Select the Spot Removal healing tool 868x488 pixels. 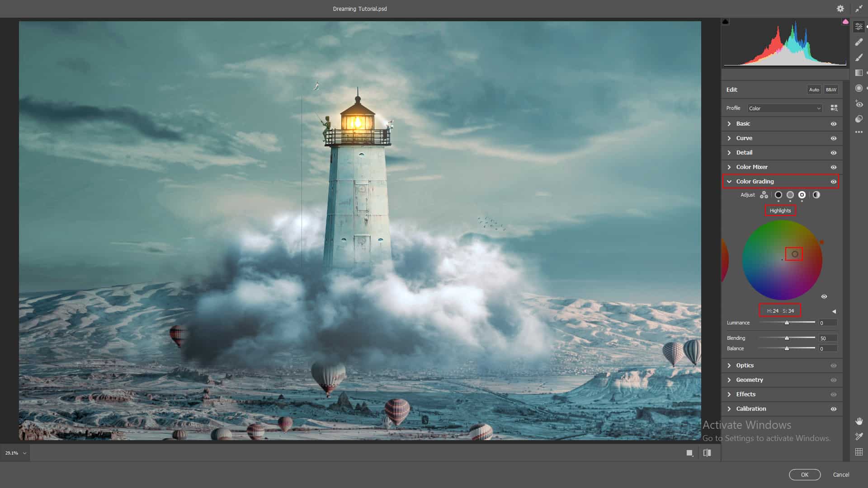tap(859, 42)
